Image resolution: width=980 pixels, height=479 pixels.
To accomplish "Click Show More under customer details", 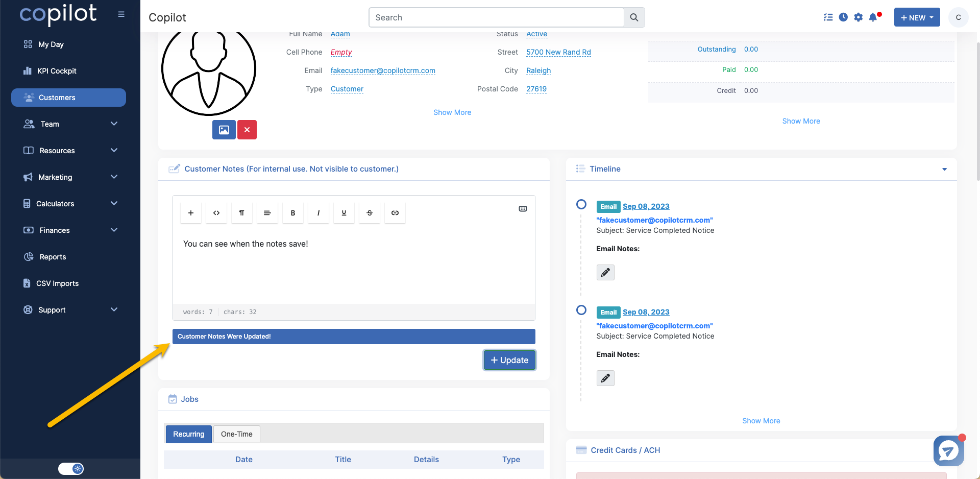I will [x=452, y=112].
